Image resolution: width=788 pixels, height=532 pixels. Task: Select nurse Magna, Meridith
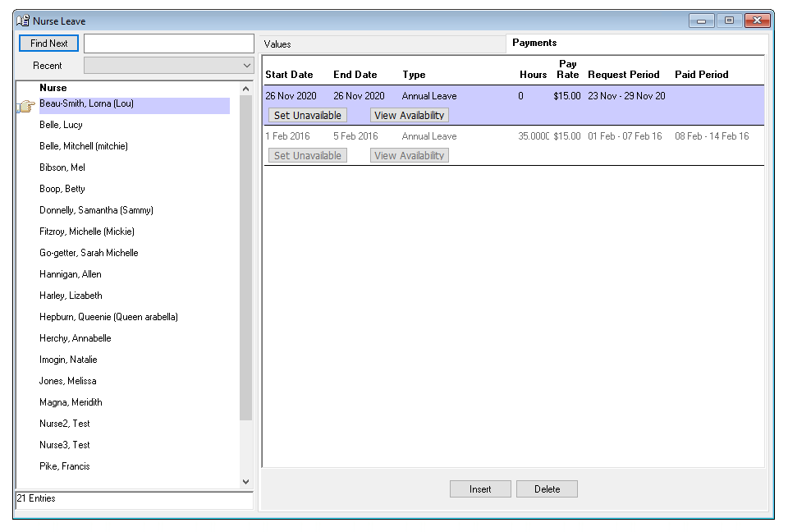click(x=71, y=403)
